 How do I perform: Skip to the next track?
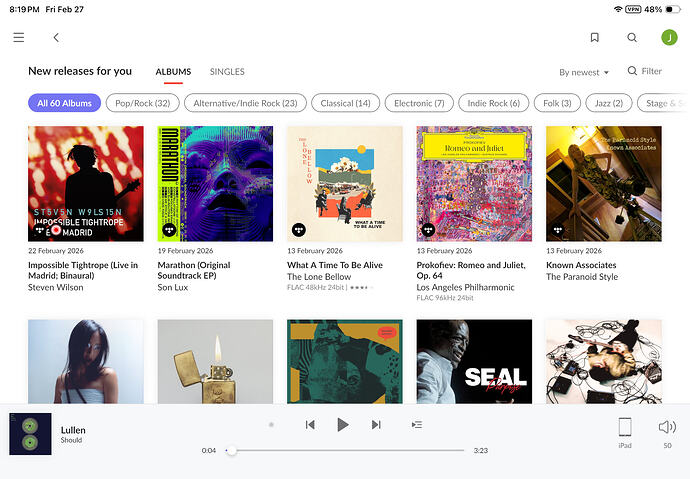376,425
